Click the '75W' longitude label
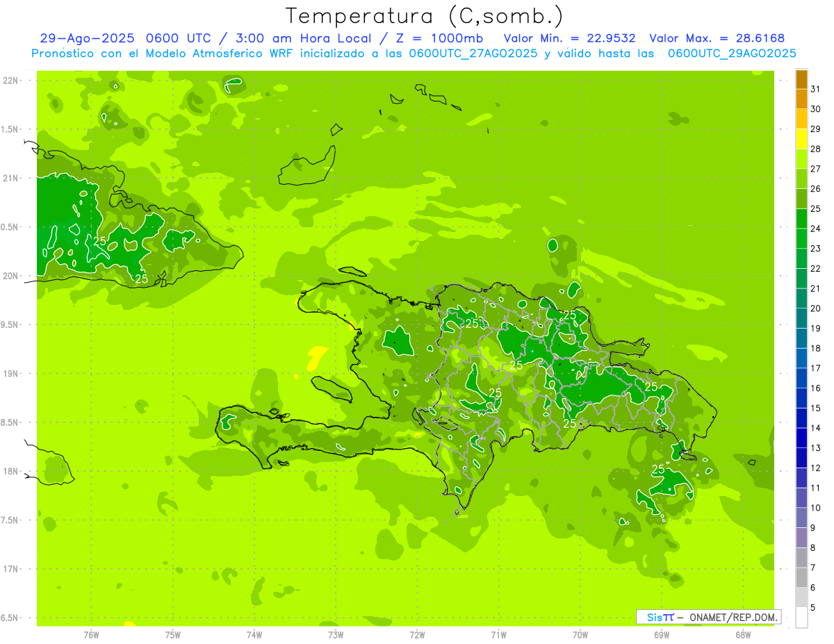Viewport: 834px width, 644px height. 173,634
